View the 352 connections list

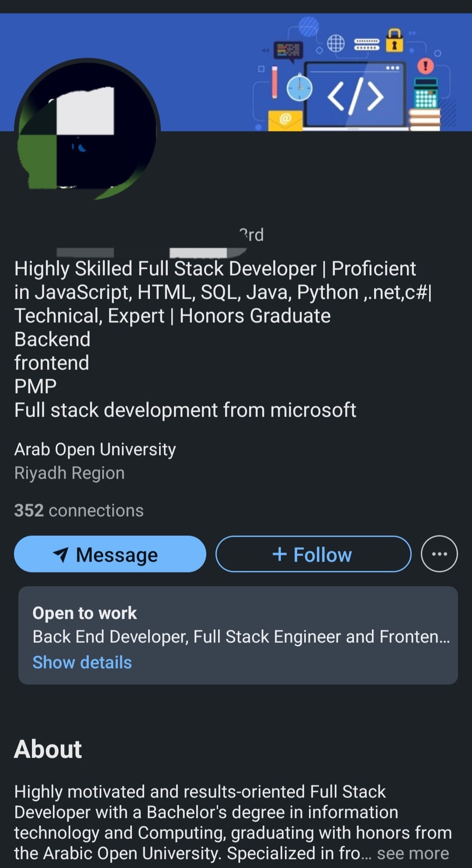(79, 510)
